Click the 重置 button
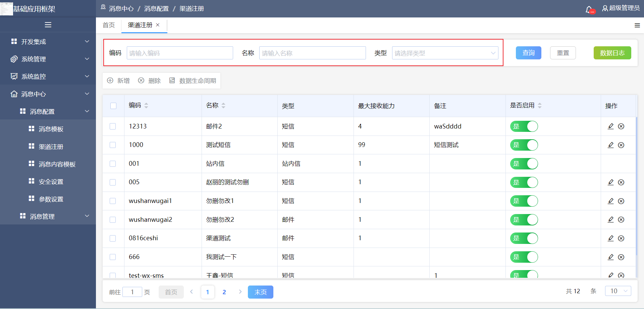Screen dimensions: 644x309 pos(563,53)
